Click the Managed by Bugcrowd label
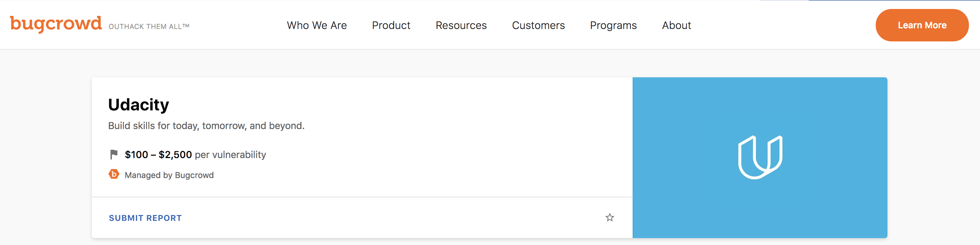980x245 pixels. pos(169,175)
